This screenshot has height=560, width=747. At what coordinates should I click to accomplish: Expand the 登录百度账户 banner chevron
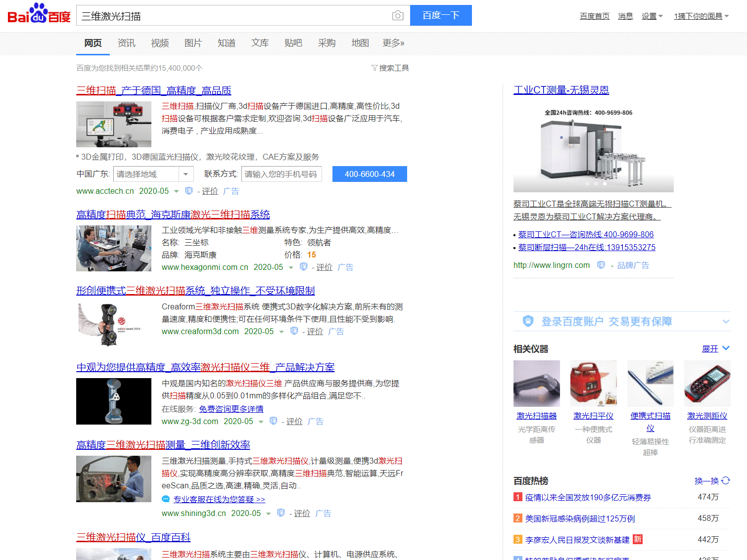tap(726, 321)
